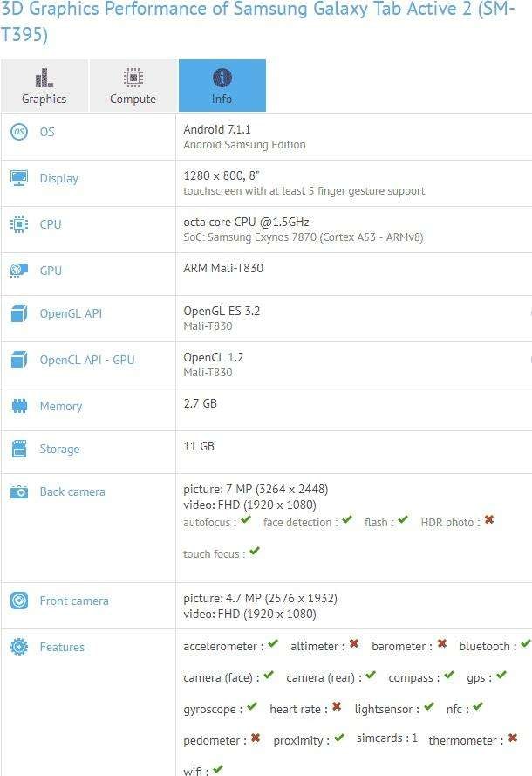Click the Display monitor icon
The width and height of the screenshot is (532, 776).
(19, 178)
